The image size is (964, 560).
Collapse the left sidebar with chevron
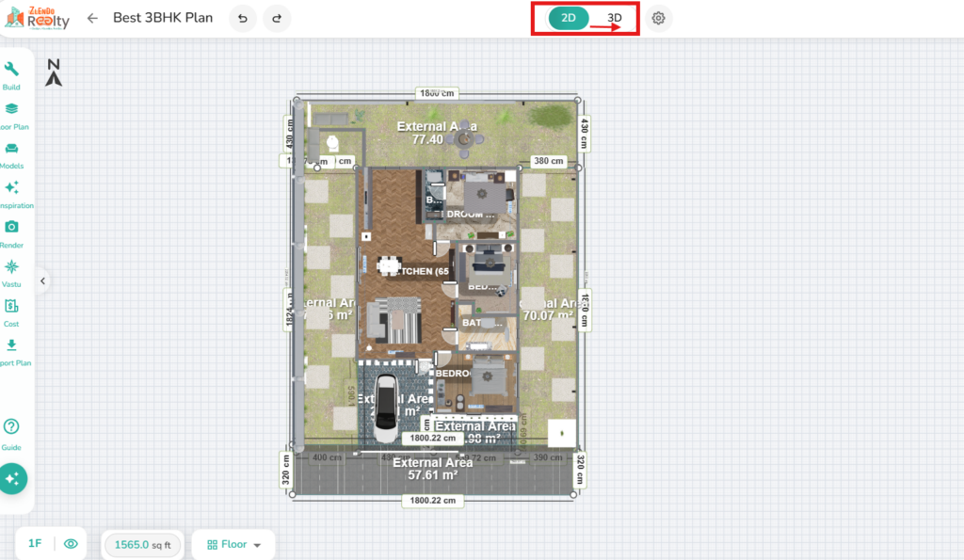[42, 280]
